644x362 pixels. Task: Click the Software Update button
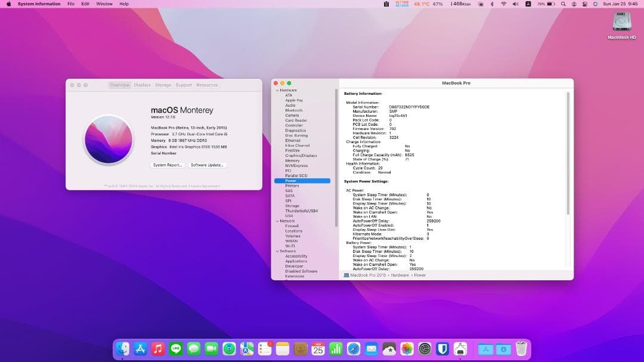207,165
